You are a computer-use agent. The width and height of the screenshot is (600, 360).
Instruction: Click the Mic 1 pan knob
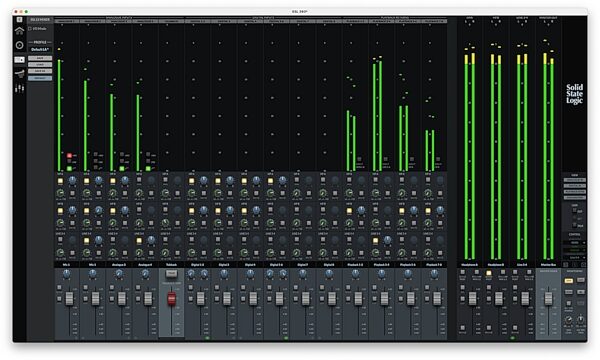[67, 274]
